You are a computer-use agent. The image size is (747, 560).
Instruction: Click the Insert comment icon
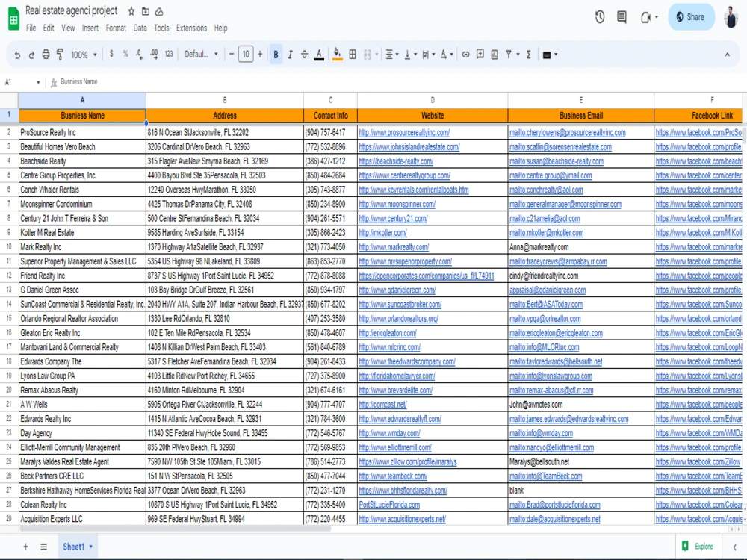point(480,55)
